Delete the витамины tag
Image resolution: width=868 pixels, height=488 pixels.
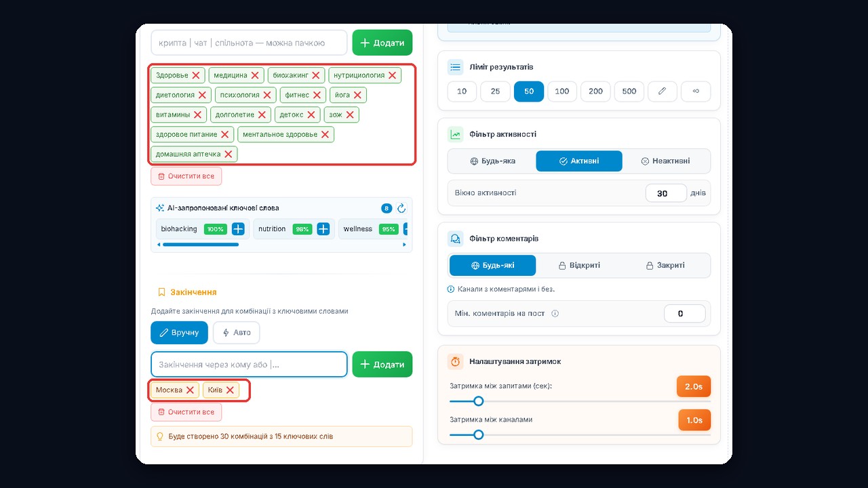(x=197, y=115)
